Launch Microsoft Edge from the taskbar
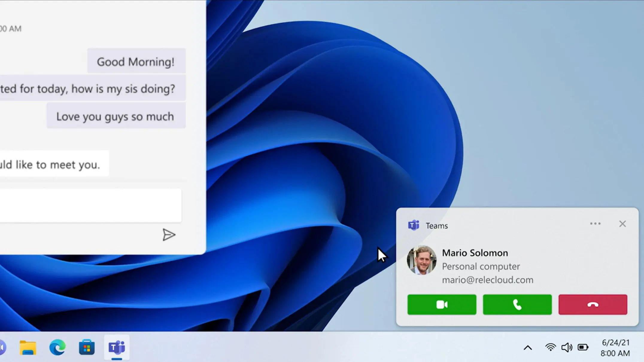This screenshot has height=362, width=644. [57, 348]
